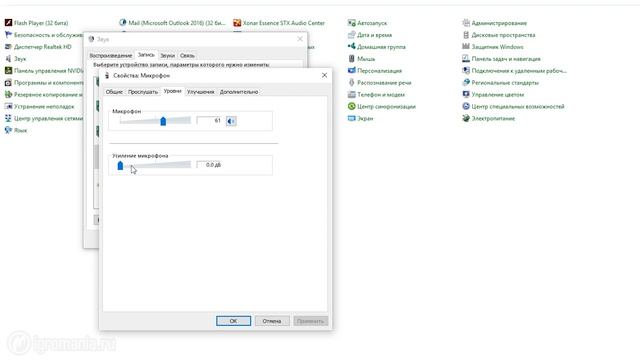Open Панель задач и навигация link

pos(506,59)
